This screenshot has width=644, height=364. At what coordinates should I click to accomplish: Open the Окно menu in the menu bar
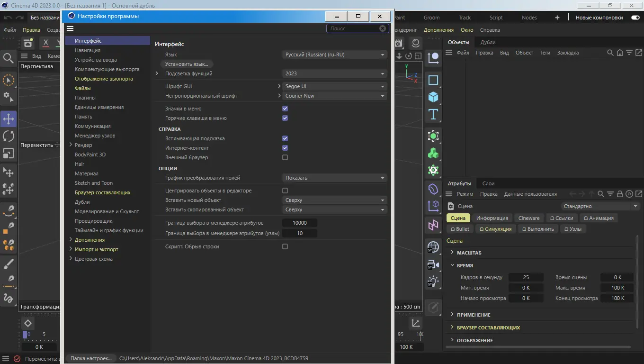(467, 30)
